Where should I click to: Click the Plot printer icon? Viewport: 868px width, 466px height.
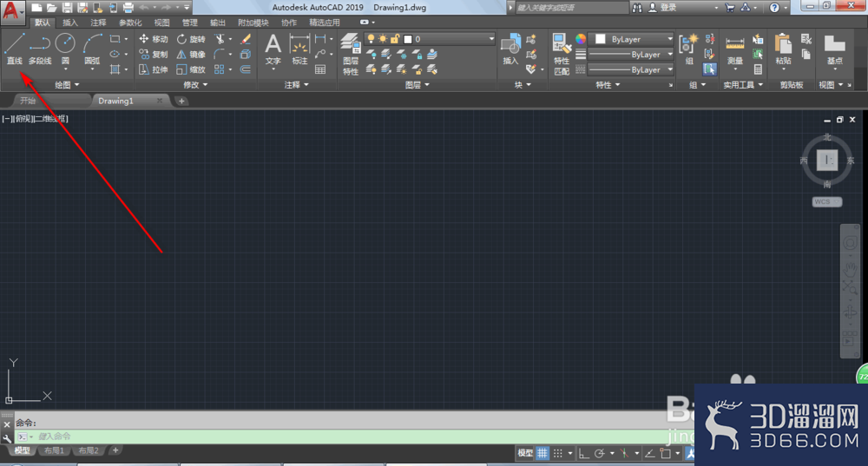point(128,7)
